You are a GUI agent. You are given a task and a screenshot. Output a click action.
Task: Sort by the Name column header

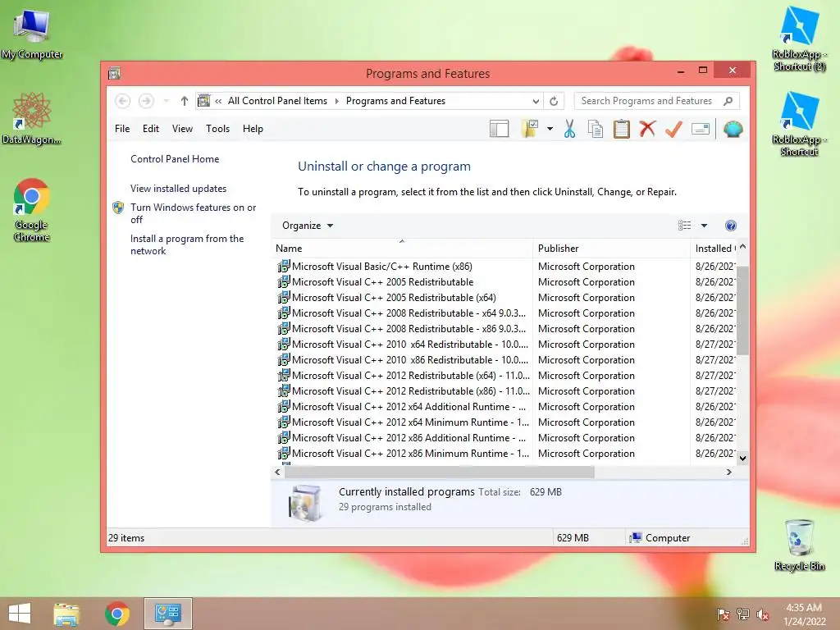(x=402, y=248)
